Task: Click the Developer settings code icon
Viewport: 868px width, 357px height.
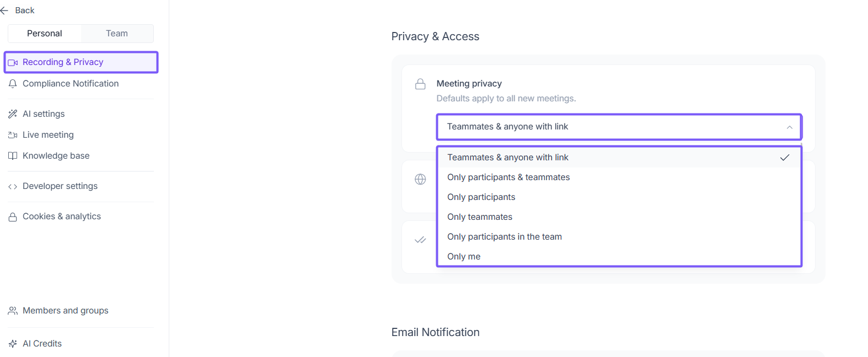Action: point(13,186)
